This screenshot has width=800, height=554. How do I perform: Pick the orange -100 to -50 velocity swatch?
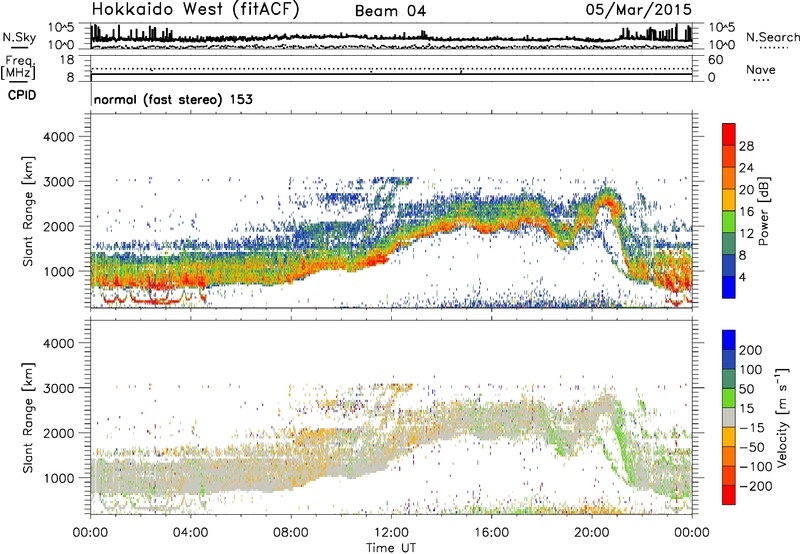click(729, 456)
